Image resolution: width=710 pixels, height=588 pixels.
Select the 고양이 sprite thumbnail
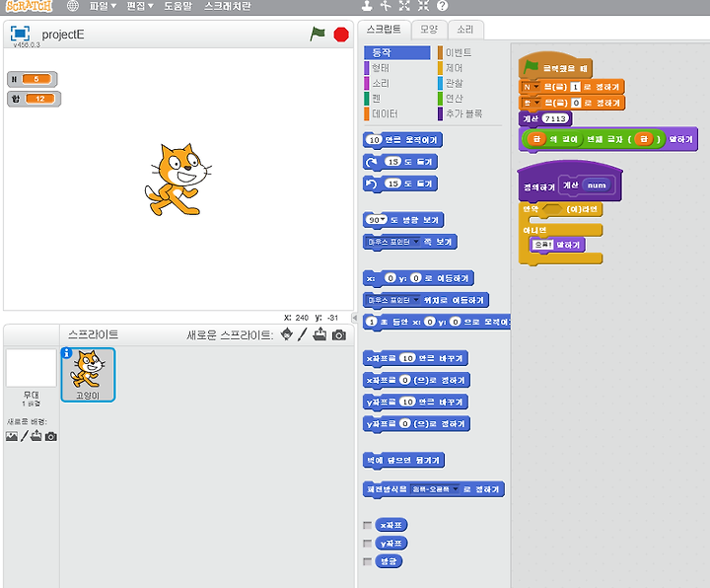click(89, 375)
